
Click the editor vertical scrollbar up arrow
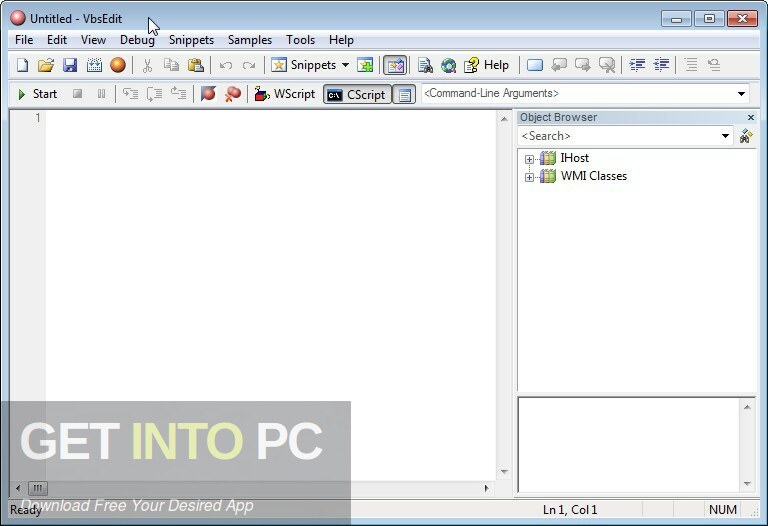click(504, 119)
